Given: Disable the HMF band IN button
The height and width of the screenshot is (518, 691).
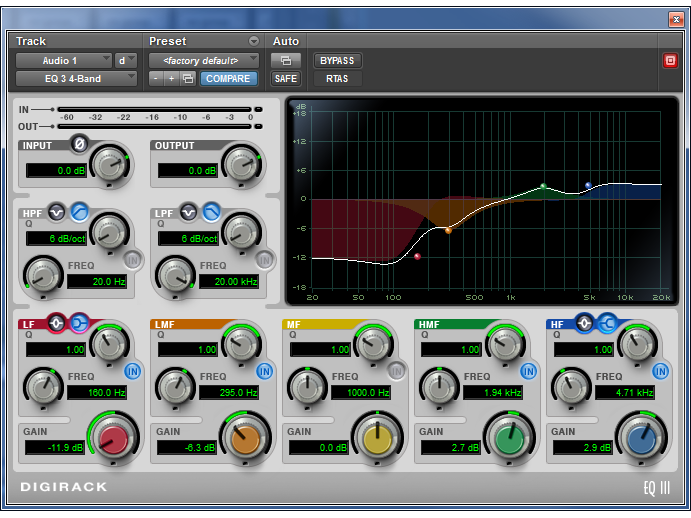Looking at the screenshot, I should point(528,371).
